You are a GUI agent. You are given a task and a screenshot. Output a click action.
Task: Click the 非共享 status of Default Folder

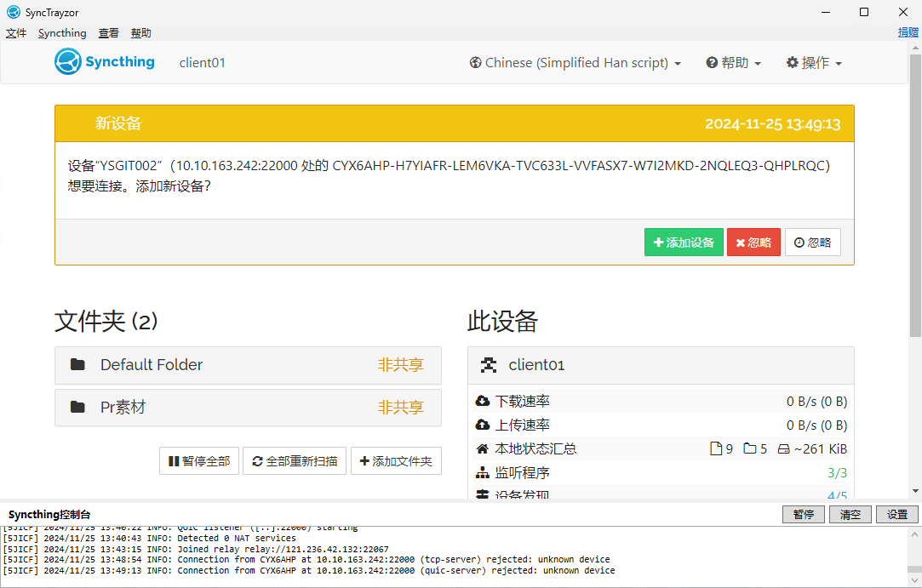(400, 364)
